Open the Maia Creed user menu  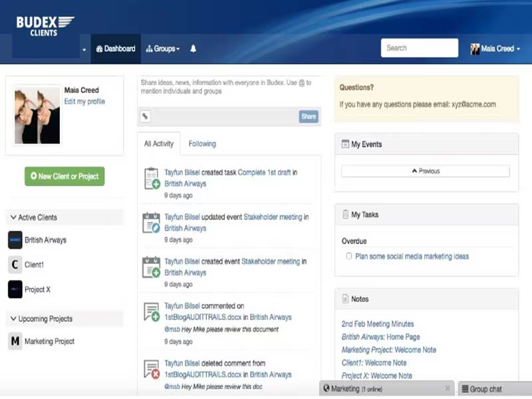point(495,49)
